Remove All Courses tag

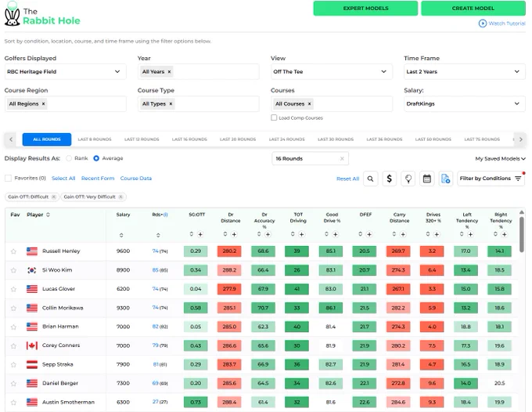pos(309,104)
